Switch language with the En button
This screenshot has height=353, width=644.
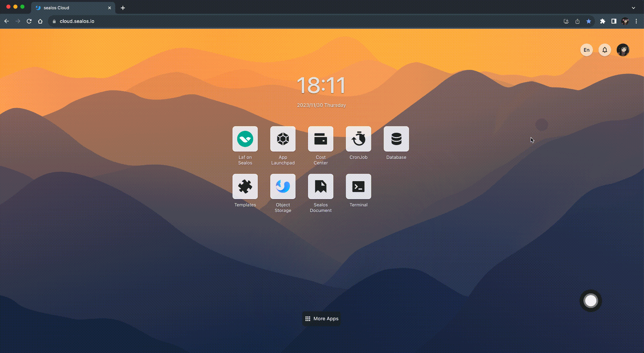[x=586, y=50]
